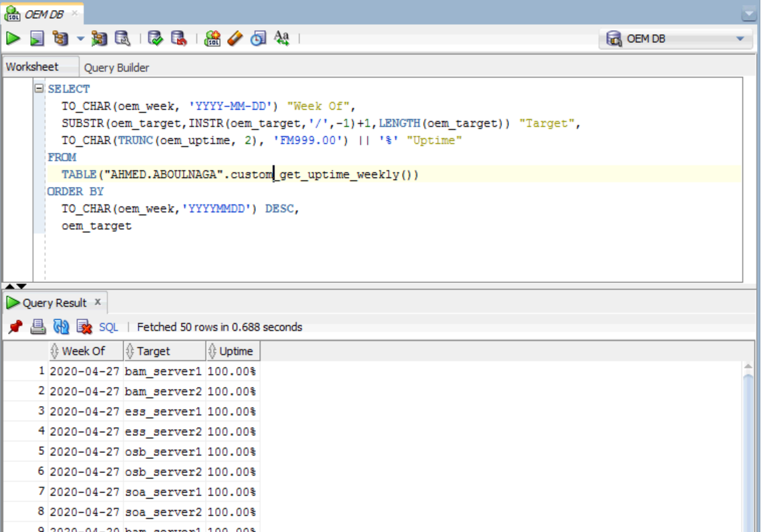Refresh the query result
761x532 pixels.
pos(61,327)
